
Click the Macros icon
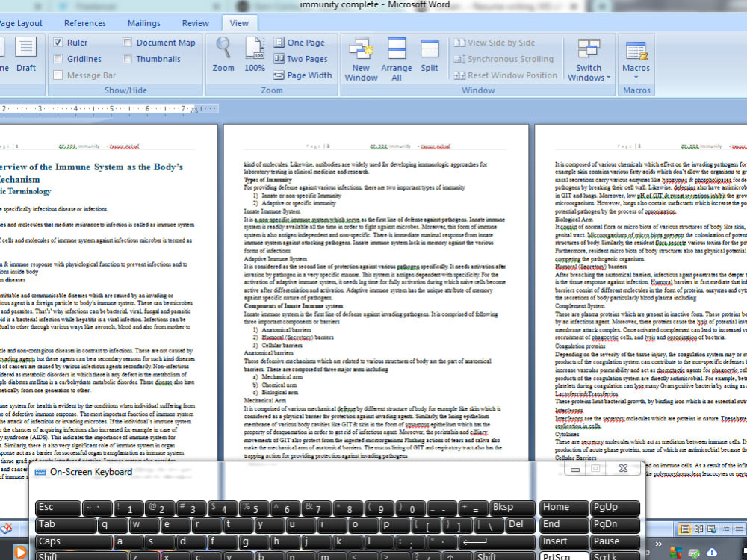636,50
